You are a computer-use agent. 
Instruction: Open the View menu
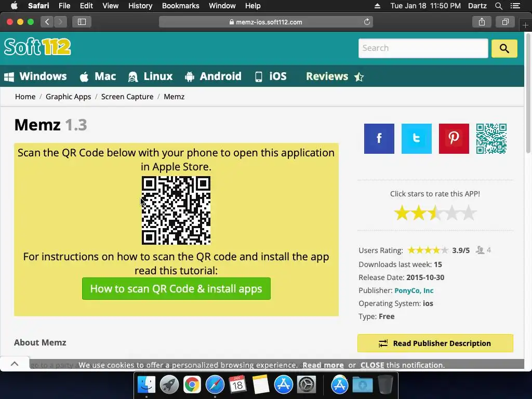click(110, 6)
